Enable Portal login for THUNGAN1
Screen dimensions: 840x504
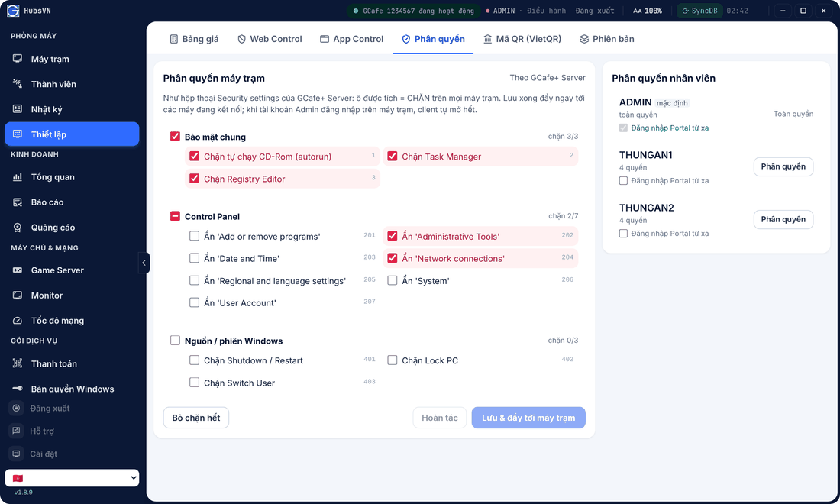(623, 180)
